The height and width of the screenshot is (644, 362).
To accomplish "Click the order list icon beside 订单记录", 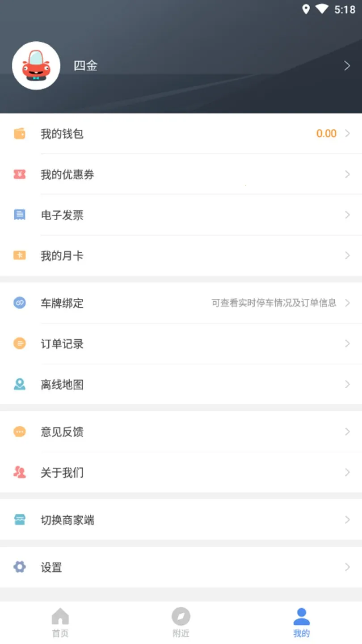I will [x=20, y=343].
